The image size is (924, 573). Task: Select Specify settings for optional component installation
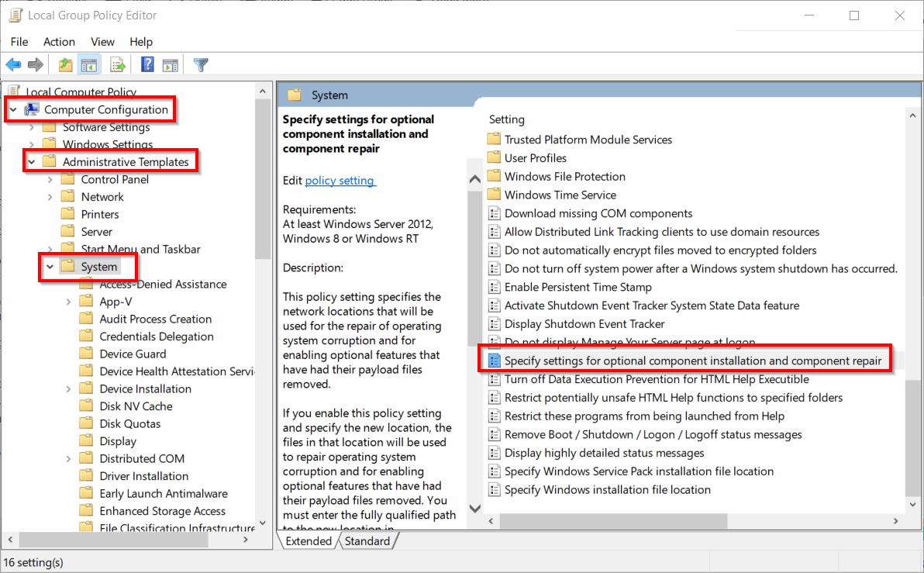coord(693,361)
